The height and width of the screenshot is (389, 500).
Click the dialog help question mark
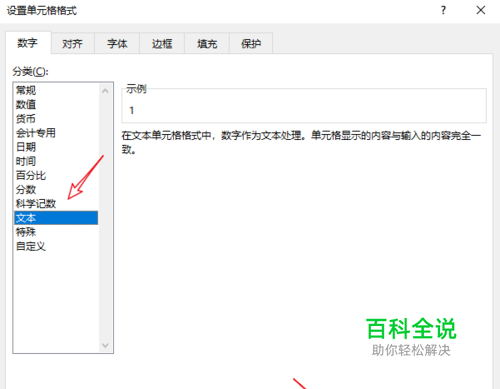443,10
